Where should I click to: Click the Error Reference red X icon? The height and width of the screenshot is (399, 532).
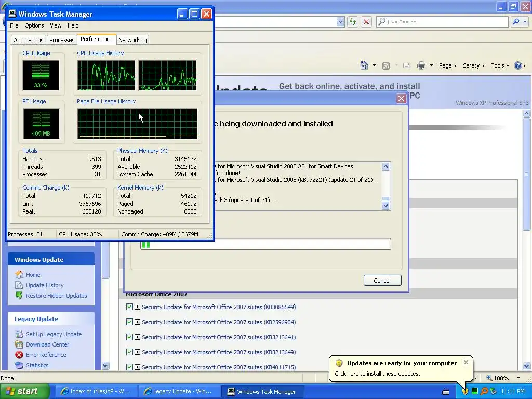pos(19,355)
